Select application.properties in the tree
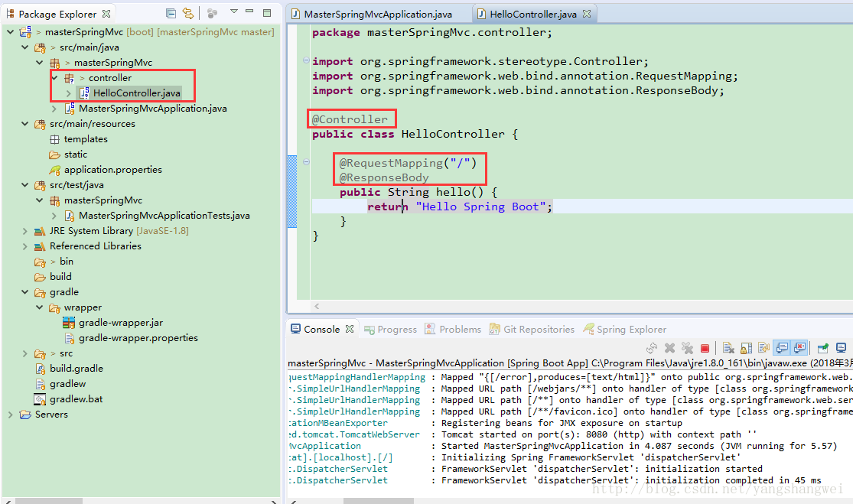Screen dimensions: 853x504 [x=112, y=169]
